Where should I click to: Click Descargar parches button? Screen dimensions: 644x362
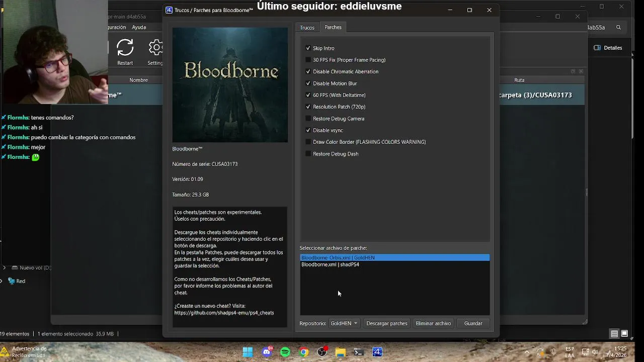387,323
